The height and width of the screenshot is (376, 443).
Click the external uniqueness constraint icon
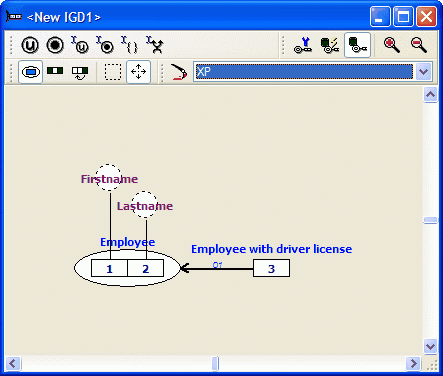click(x=80, y=45)
